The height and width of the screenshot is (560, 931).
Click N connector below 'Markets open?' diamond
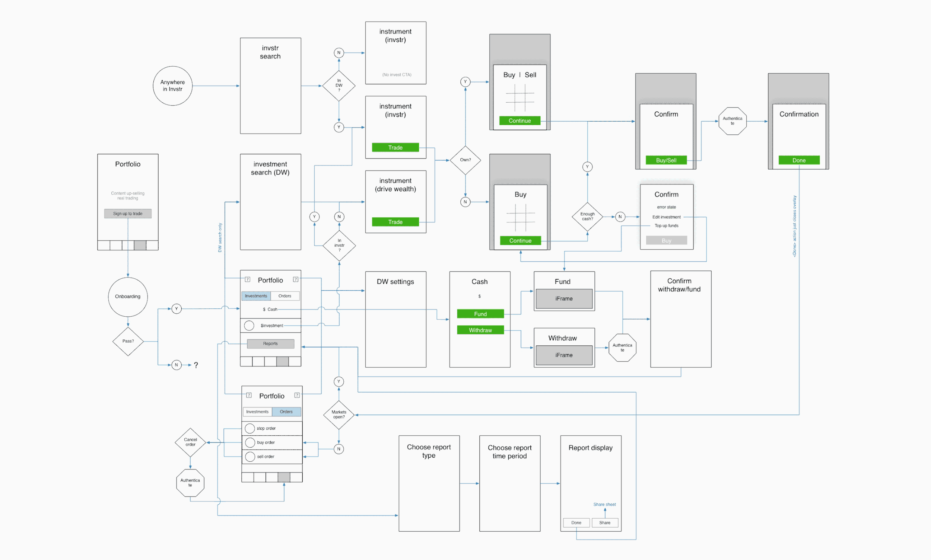click(x=339, y=449)
